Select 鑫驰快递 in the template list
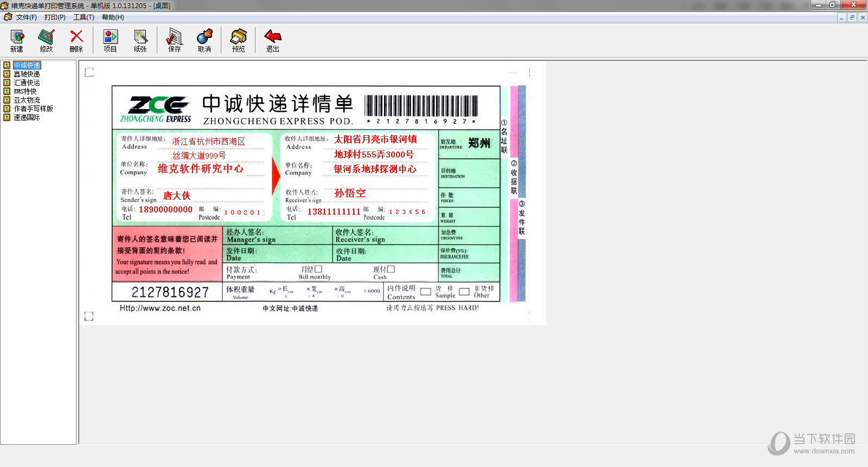The height and width of the screenshot is (467, 868). [x=27, y=74]
